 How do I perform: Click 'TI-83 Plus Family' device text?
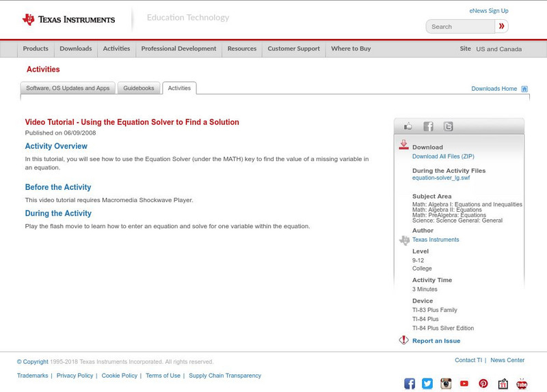[435, 310]
